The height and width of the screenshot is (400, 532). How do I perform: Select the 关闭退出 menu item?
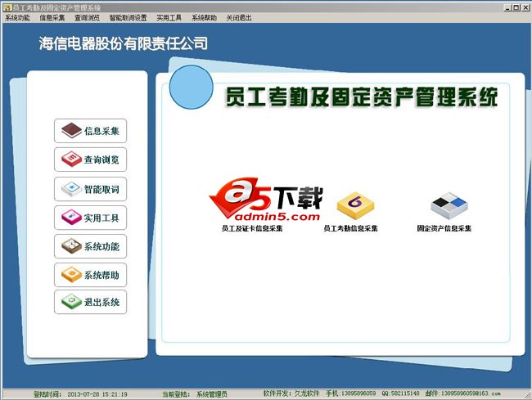(239, 18)
